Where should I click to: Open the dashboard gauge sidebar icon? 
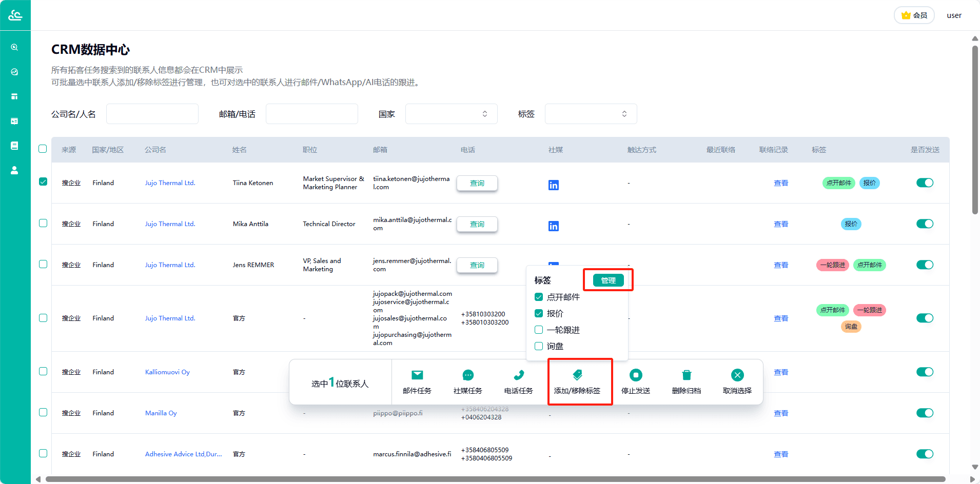pos(14,72)
